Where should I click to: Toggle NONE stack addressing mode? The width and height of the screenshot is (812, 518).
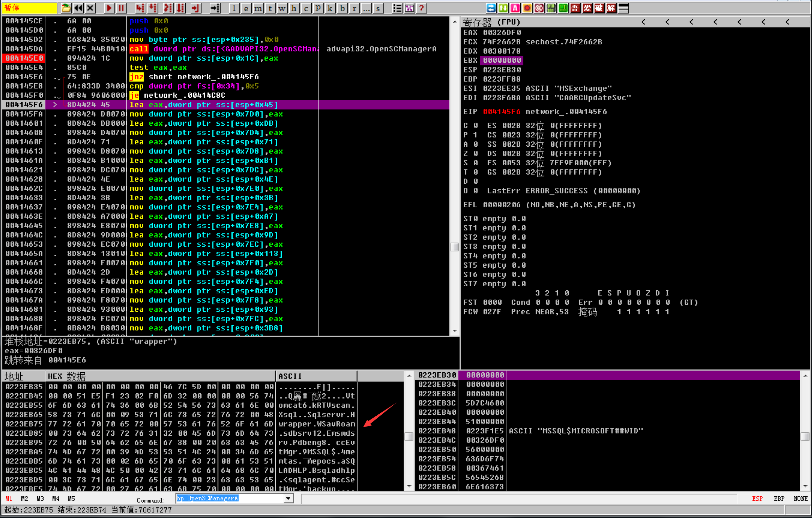[800, 499]
